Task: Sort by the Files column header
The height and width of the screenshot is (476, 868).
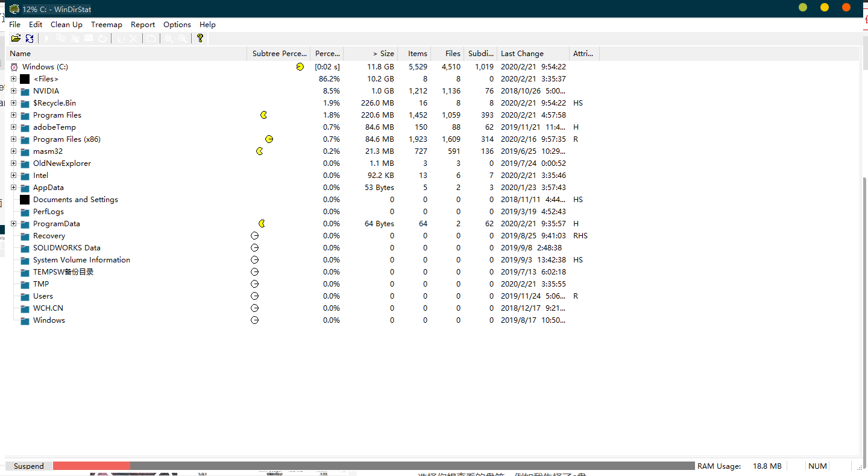Action: click(x=447, y=54)
